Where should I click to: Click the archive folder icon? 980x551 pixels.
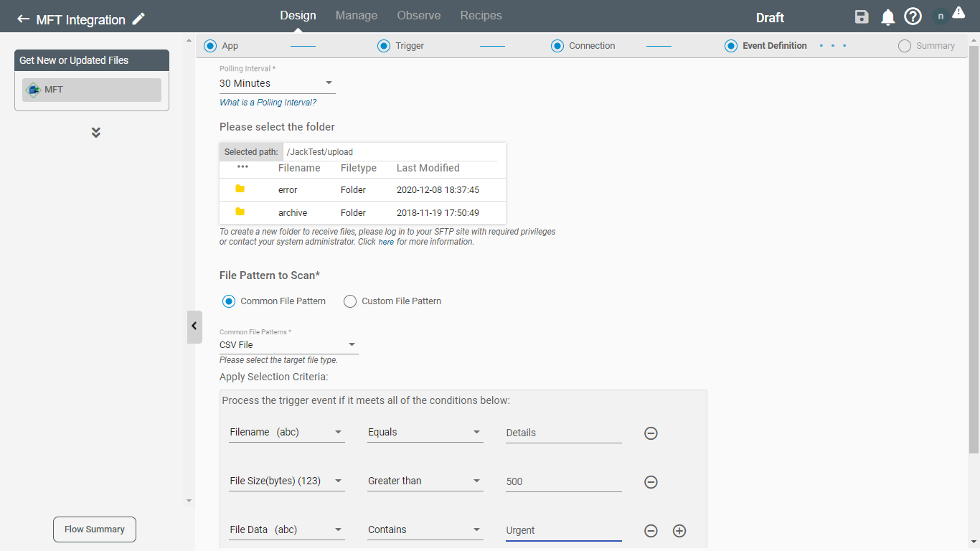tap(240, 212)
